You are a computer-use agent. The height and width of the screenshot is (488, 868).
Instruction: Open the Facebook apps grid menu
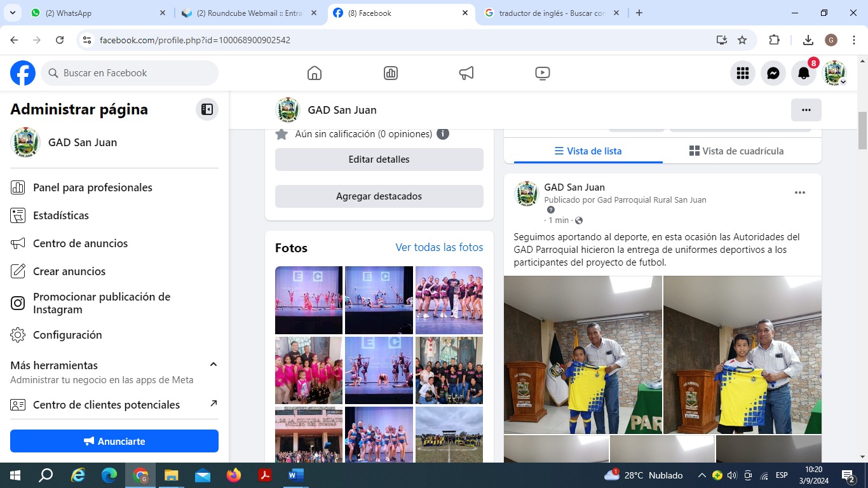[x=742, y=73]
